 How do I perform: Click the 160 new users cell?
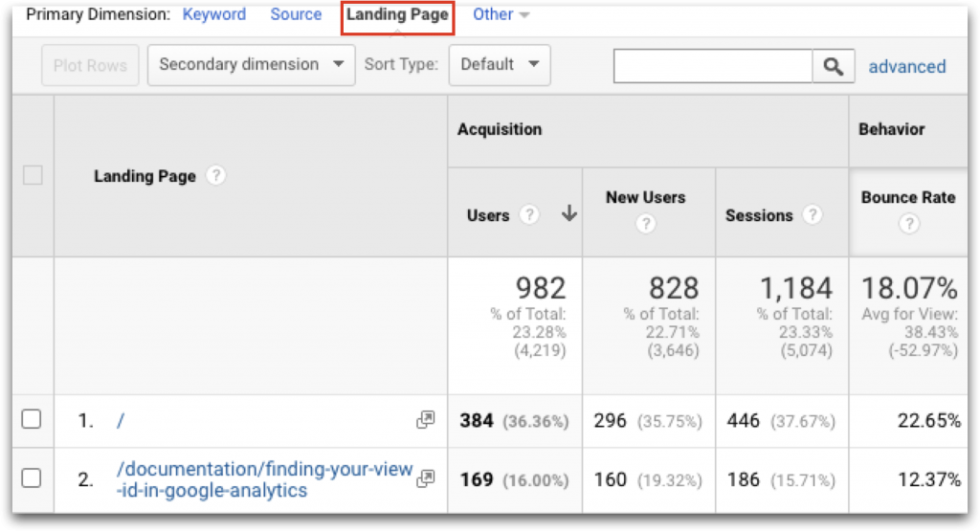[610, 479]
